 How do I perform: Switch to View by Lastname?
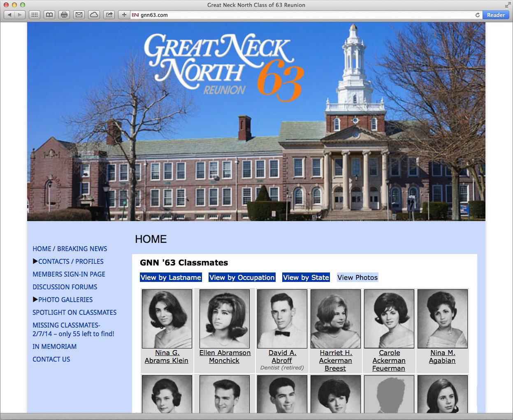[171, 277]
